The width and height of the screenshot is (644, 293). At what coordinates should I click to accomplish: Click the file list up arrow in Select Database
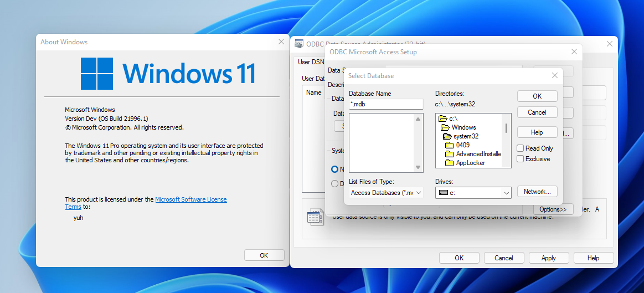tap(418, 119)
